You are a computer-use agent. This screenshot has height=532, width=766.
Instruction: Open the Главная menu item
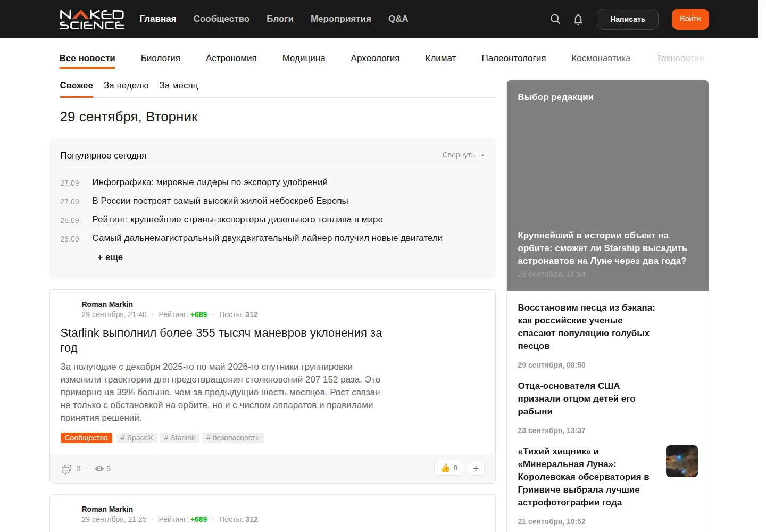point(158,19)
